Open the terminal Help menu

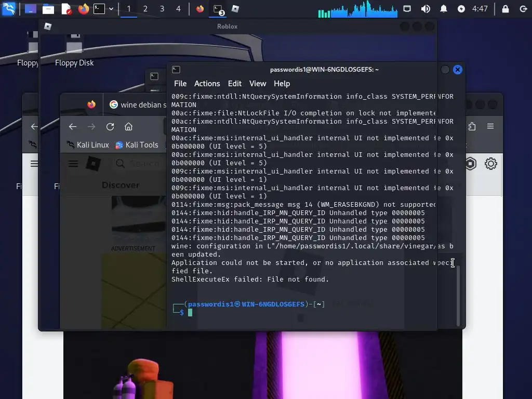coord(282,84)
